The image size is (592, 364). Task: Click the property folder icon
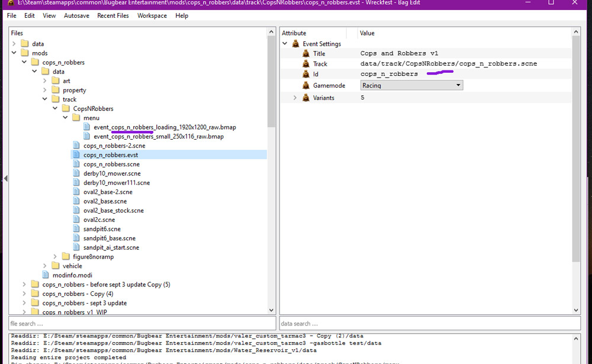coord(56,90)
